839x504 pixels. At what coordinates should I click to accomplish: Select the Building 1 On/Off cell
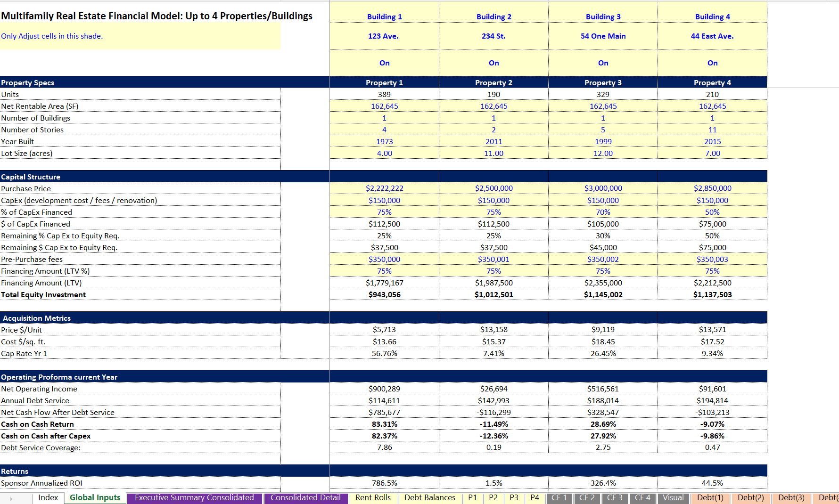pyautogui.click(x=384, y=63)
